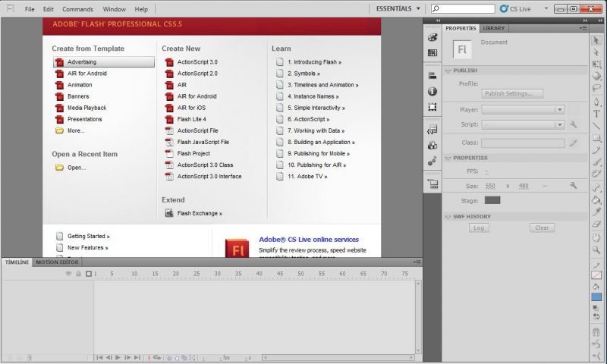The height and width of the screenshot is (364, 607).
Task: Select the Zoom magnifier tool
Action: coord(596,249)
